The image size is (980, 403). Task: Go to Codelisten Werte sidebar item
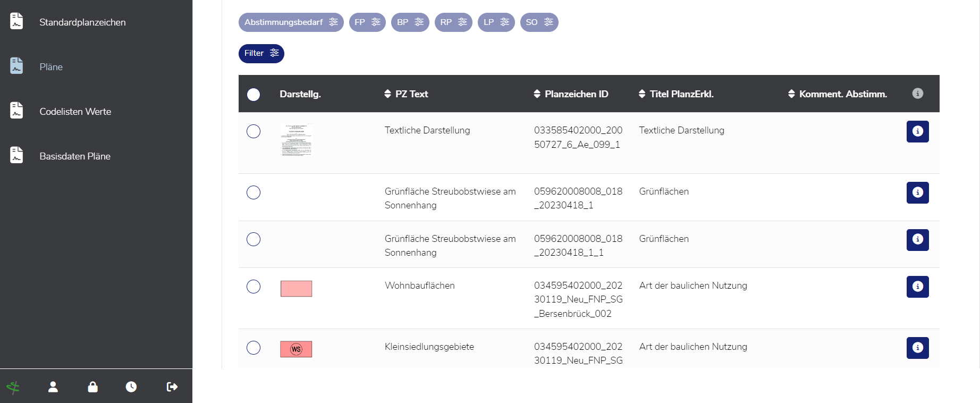75,112
